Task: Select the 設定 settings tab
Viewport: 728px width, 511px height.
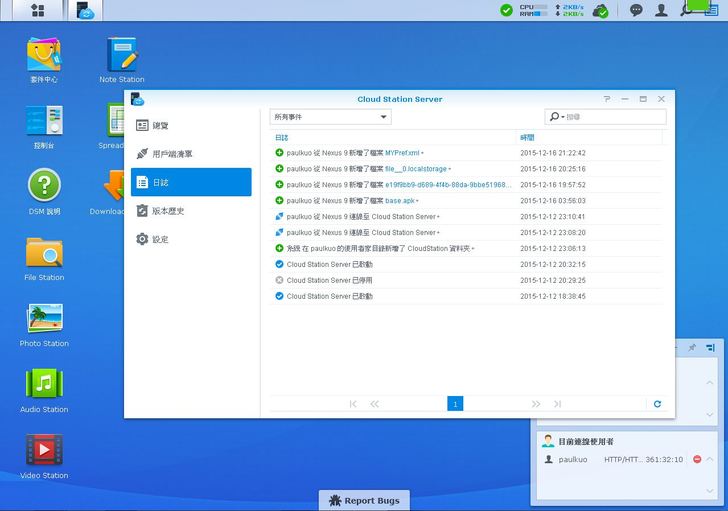Action: coord(160,239)
